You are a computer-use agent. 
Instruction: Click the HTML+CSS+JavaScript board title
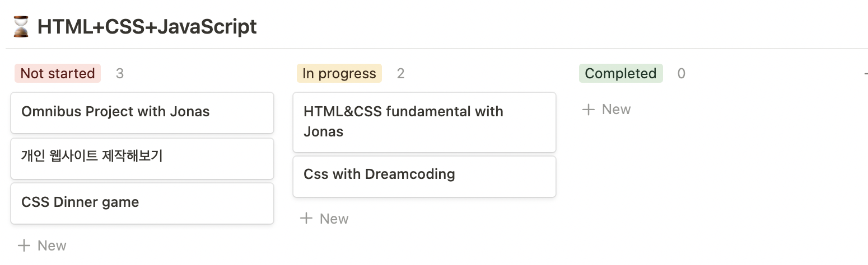pos(147,27)
